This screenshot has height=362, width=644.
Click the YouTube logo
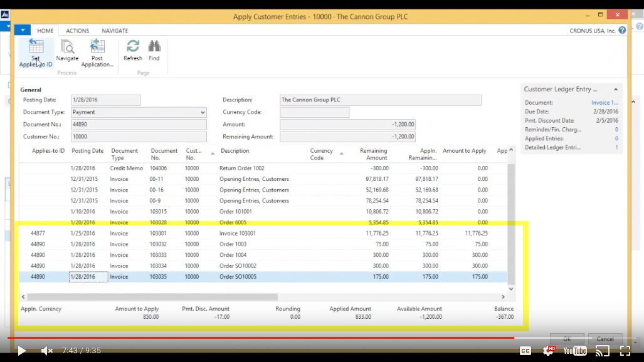coord(575,351)
